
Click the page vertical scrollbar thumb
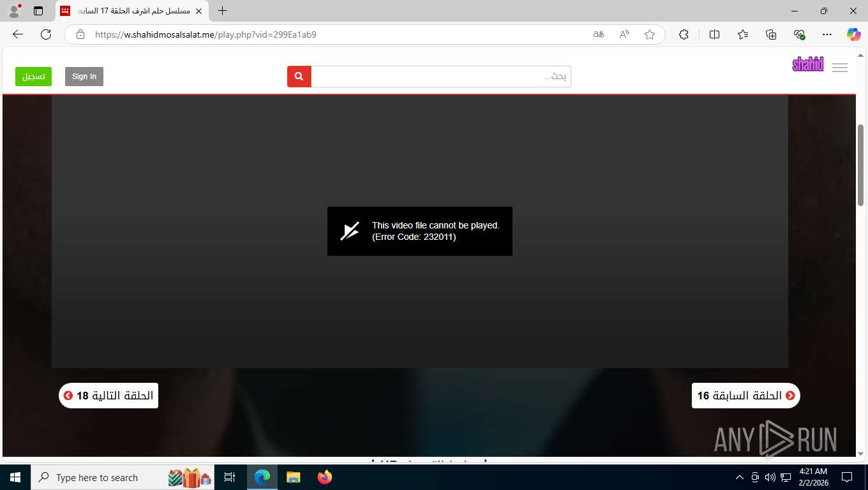coord(861,165)
